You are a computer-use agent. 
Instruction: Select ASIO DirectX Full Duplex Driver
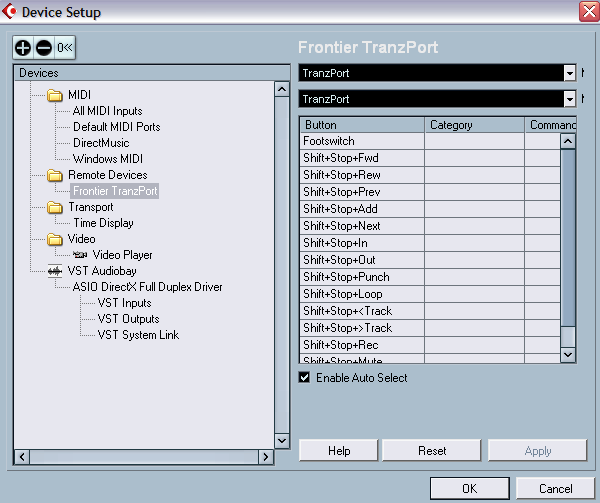point(147,287)
